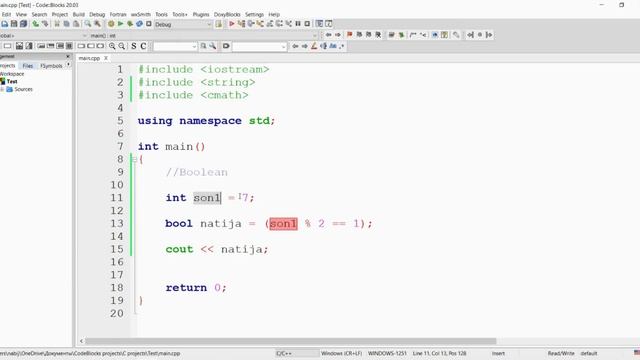Start debugging with the red arrow icon

pyautogui.click(x=231, y=24)
